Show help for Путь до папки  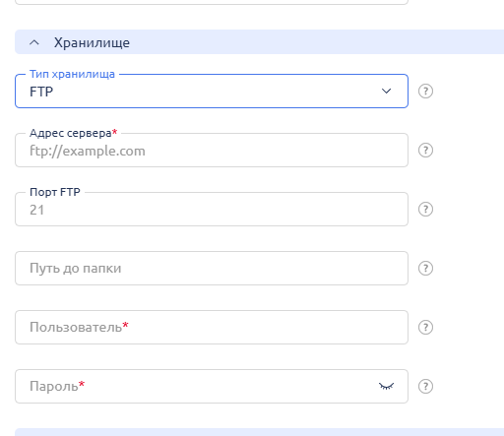(425, 269)
